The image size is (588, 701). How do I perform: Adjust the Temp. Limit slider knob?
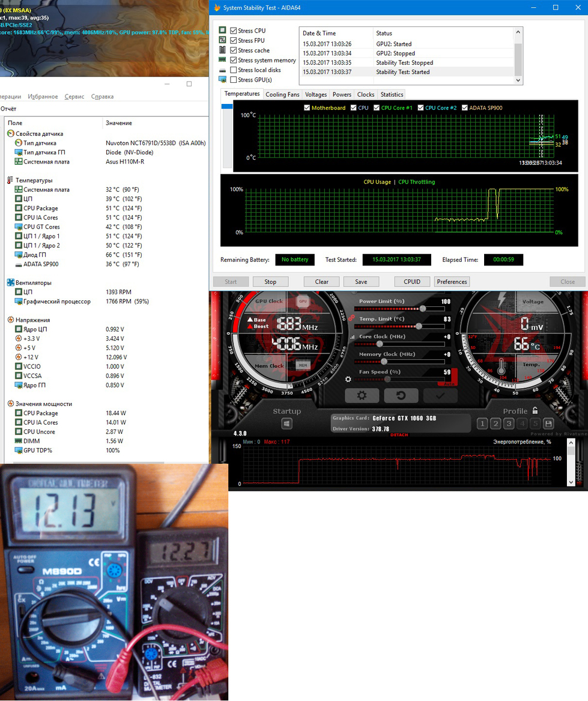tap(419, 326)
